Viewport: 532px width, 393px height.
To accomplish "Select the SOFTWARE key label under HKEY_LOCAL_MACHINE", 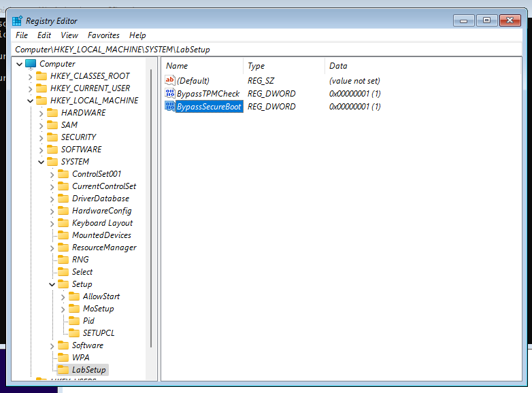I will (81, 150).
